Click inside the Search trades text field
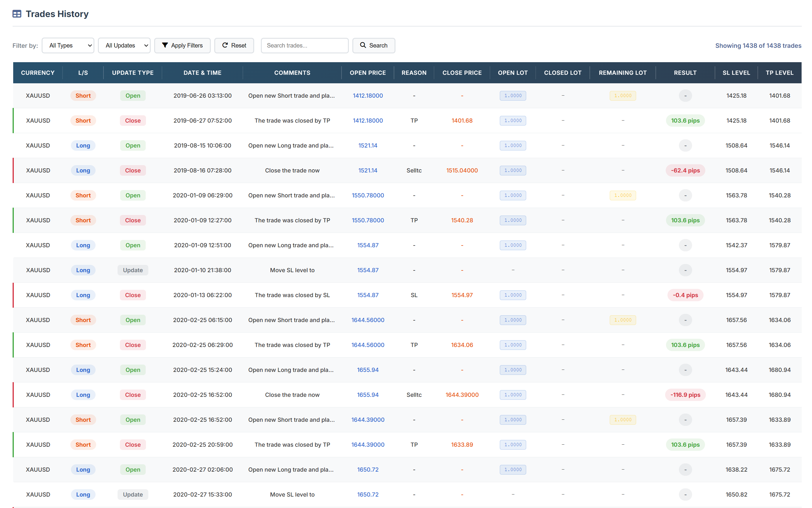Viewport: 812px width, 508px height. (304, 45)
